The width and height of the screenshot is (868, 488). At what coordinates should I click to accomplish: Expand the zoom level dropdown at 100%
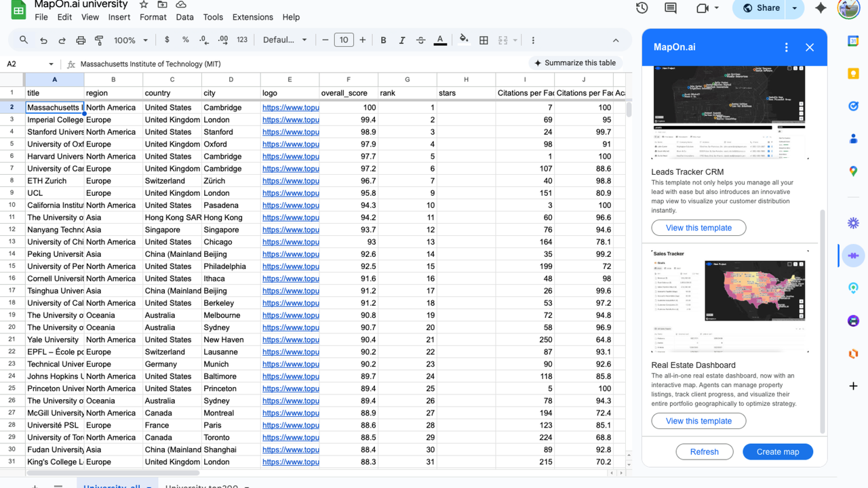[129, 39]
